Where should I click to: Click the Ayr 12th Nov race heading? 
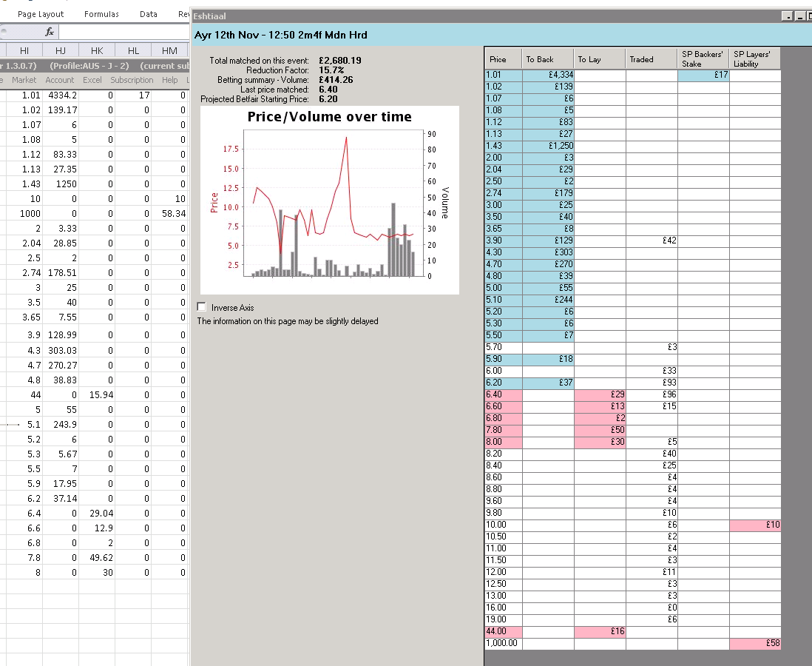coord(281,36)
